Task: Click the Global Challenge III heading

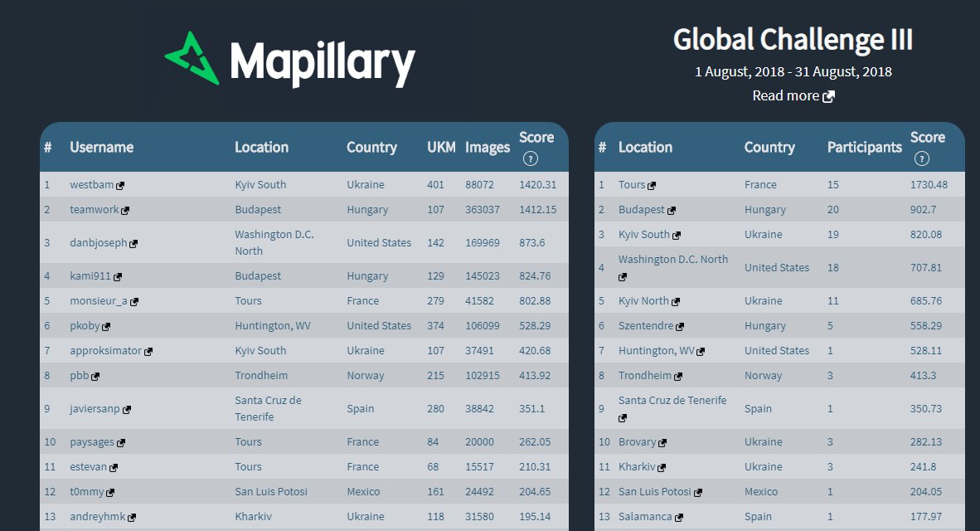Action: pos(793,39)
